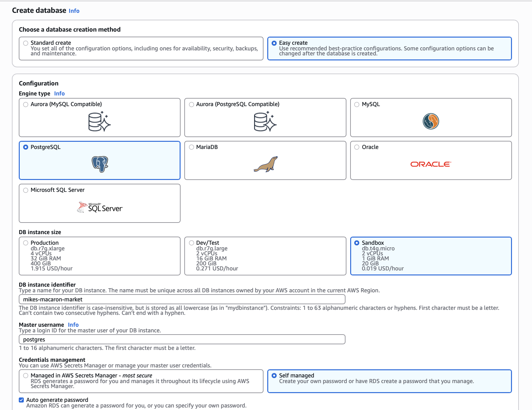Select Sandbox db.t4g.micro instance size
532x410 pixels.
click(357, 243)
